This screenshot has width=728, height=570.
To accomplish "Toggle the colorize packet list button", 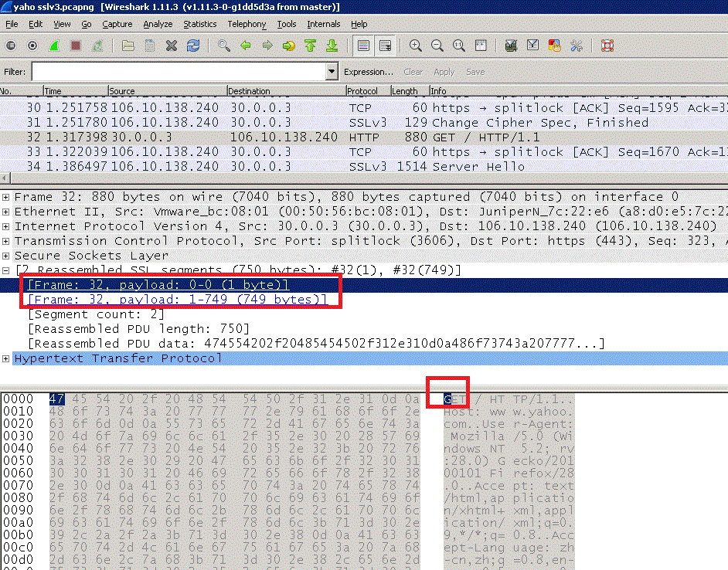I will [x=363, y=46].
